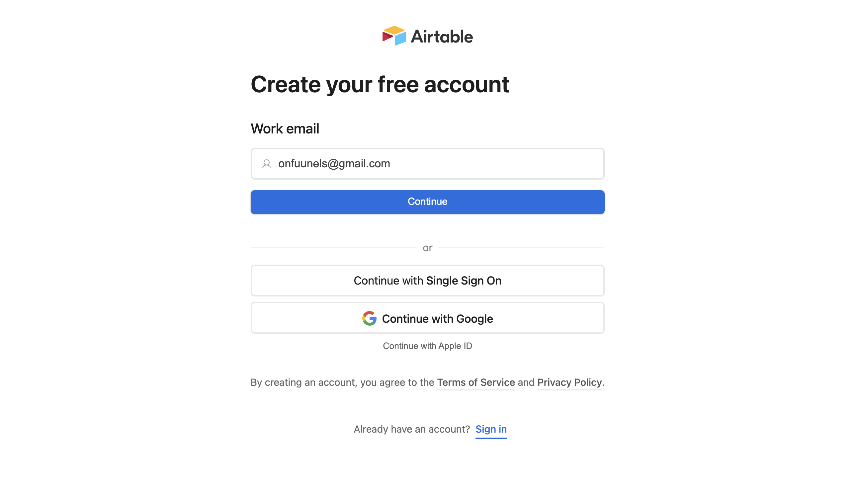This screenshot has height=504, width=864.
Task: Open the Privacy Policy link
Action: tap(569, 382)
